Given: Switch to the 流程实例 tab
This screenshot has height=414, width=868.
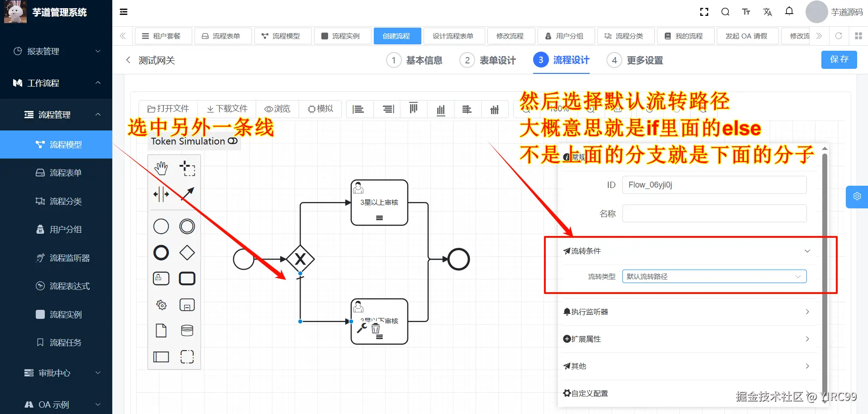Looking at the screenshot, I should point(343,36).
